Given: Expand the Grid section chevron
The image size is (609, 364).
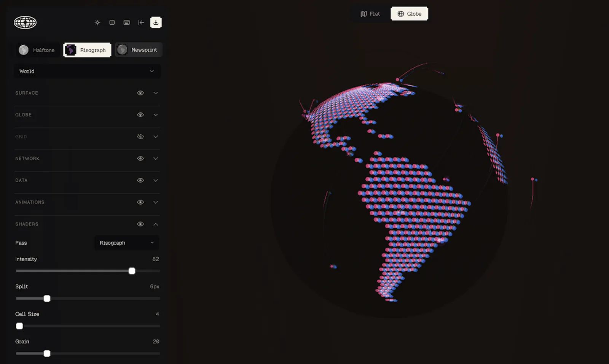Looking at the screenshot, I should click(x=156, y=137).
